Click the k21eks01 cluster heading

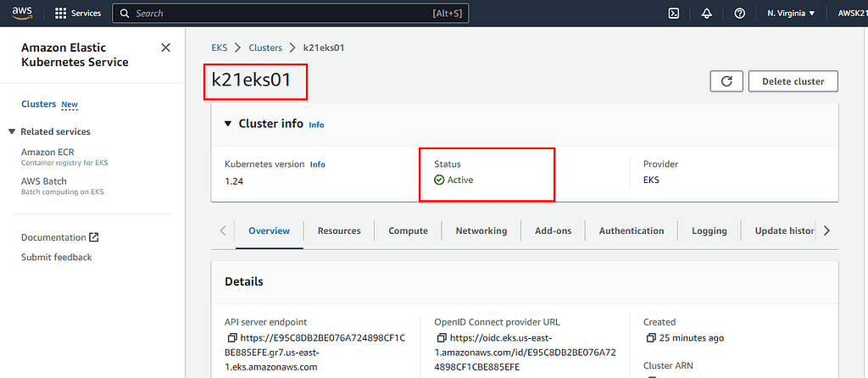point(251,80)
